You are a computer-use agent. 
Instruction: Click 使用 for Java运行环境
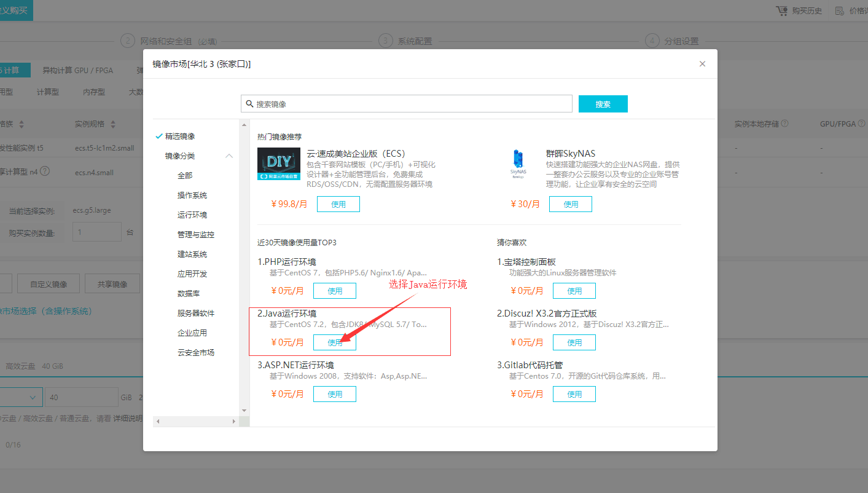[335, 342]
